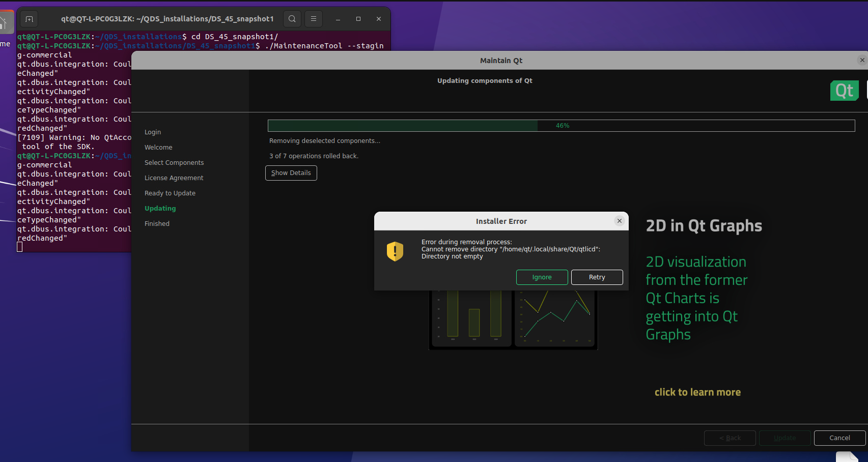Select the Welcome step in the sidebar

(x=158, y=148)
